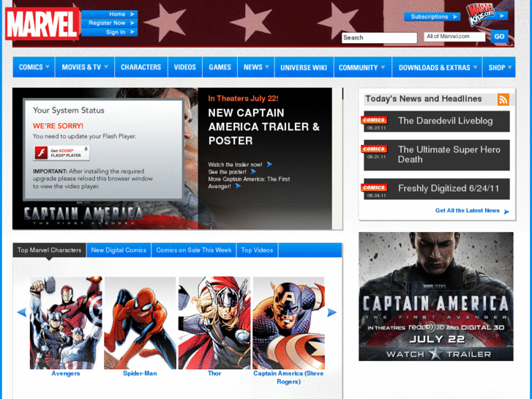Click the arrow after More Captain America Avenger
This screenshot has height=399, width=532.
(238, 186)
